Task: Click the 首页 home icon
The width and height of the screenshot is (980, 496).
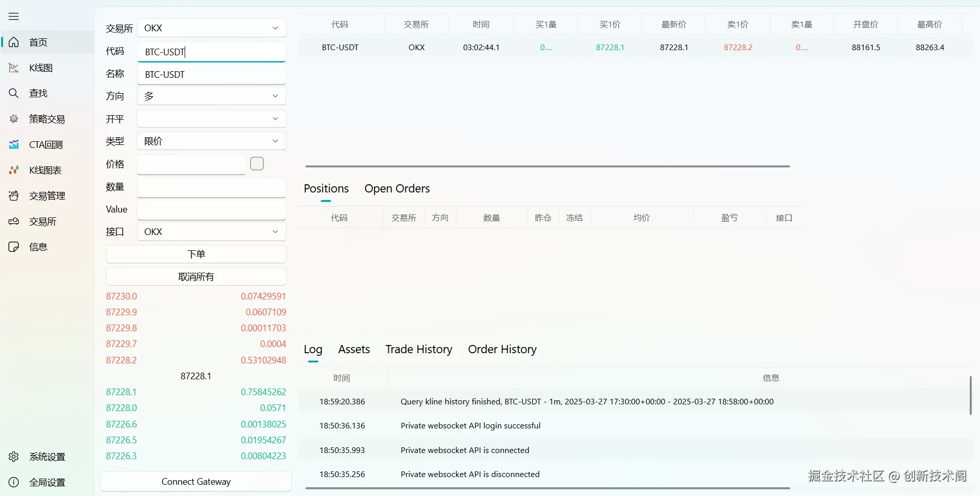Action: 14,42
